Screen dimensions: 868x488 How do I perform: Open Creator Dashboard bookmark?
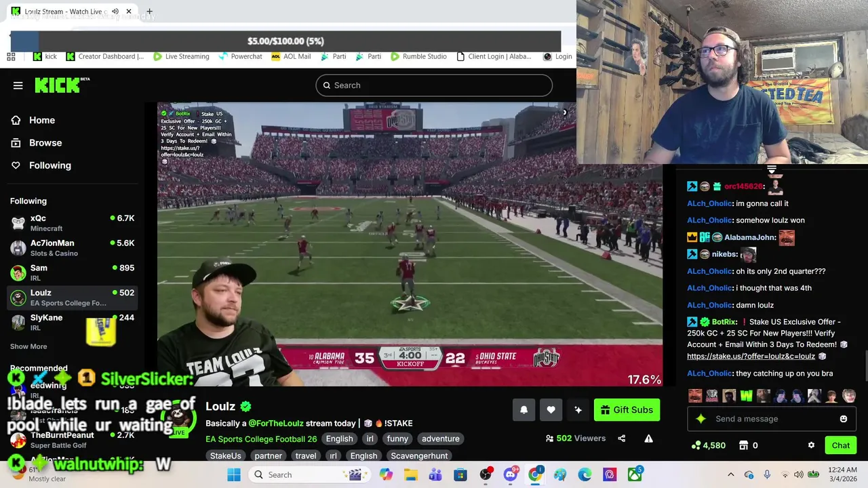tap(105, 56)
